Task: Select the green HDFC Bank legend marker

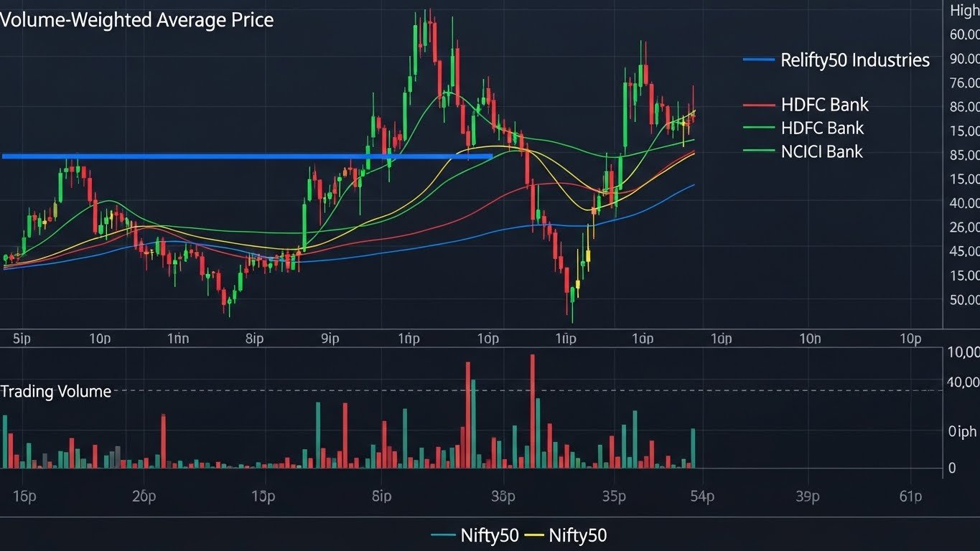Action: pos(757,128)
